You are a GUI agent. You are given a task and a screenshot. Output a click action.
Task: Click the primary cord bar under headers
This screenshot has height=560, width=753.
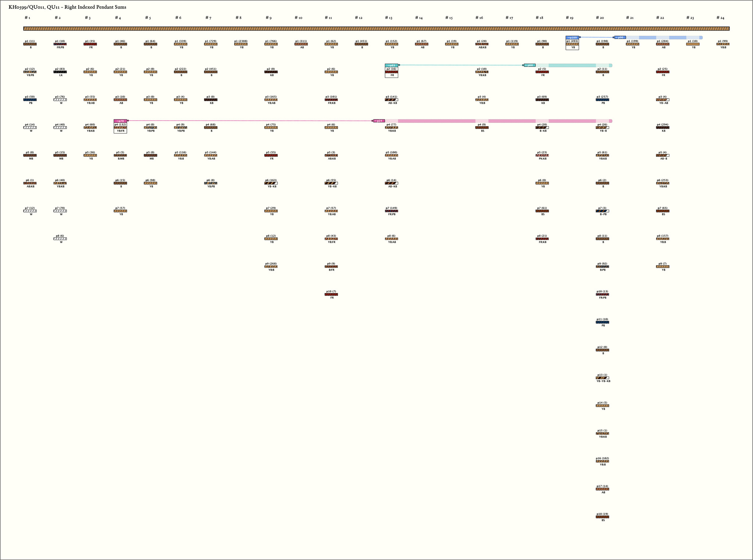pyautogui.click(x=376, y=29)
